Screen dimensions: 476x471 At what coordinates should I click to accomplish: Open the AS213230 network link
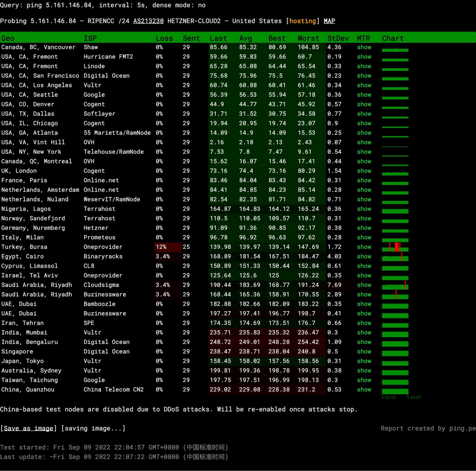pyautogui.click(x=148, y=21)
